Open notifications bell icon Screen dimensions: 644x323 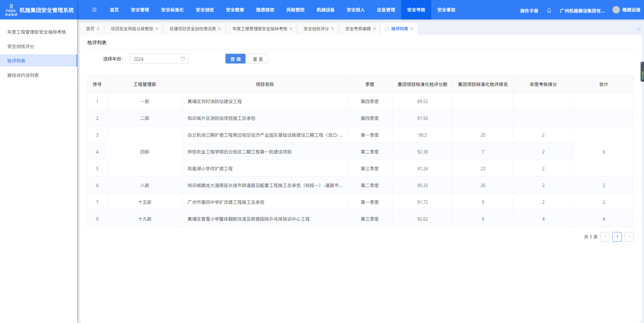point(549,11)
